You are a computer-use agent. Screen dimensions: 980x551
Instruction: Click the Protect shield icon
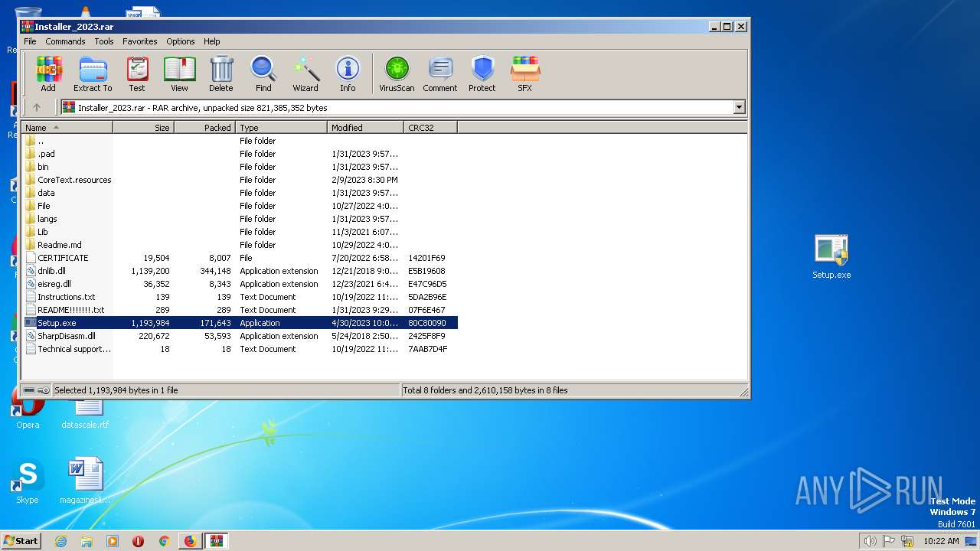482,74
